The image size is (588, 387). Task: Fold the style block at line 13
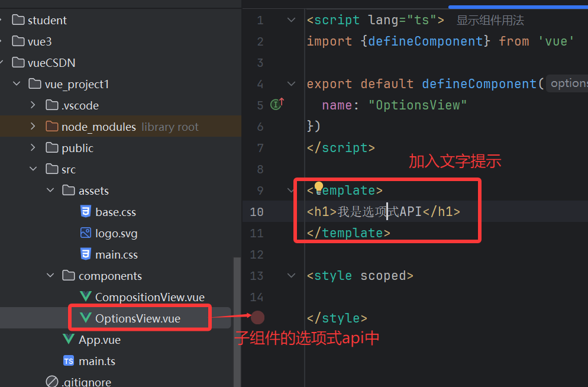coord(291,276)
